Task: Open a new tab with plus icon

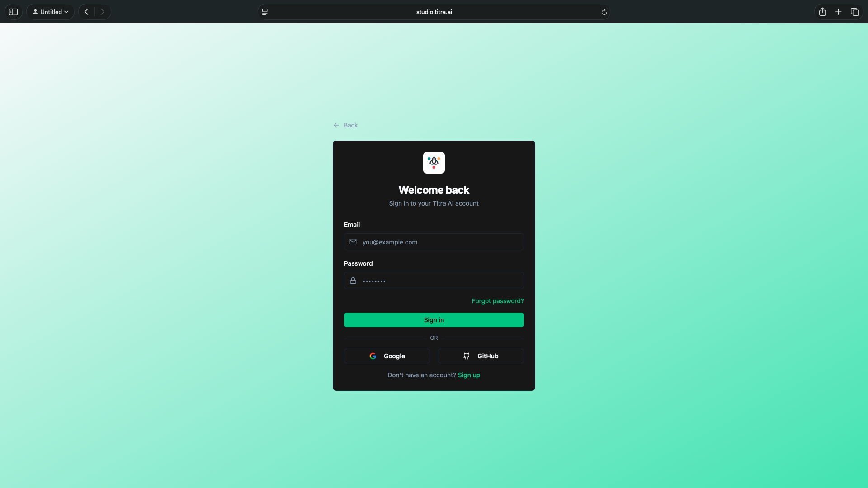Action: tap(839, 12)
